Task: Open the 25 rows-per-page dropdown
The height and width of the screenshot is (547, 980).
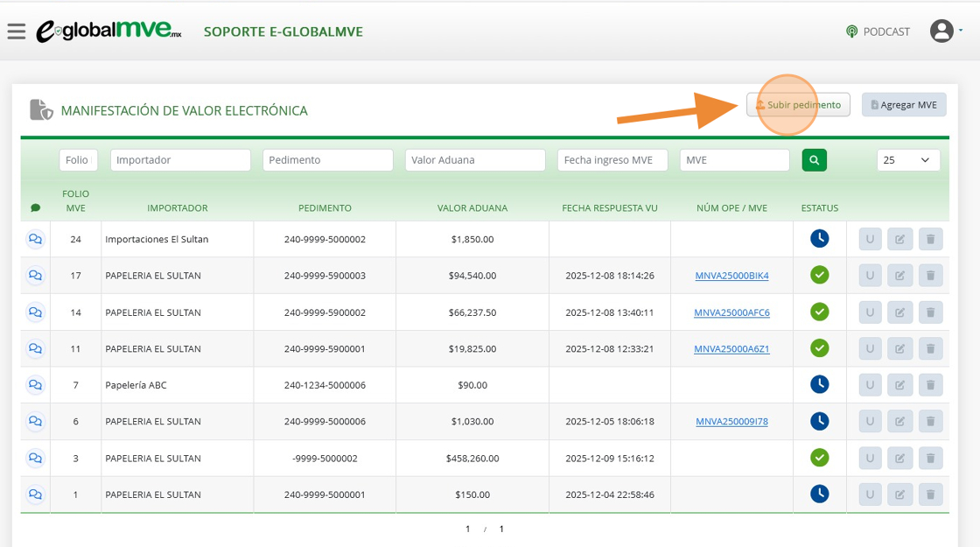Action: point(908,160)
